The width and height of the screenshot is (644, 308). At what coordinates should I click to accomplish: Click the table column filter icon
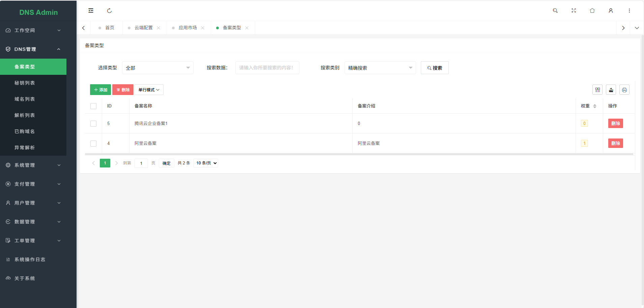[x=597, y=90]
